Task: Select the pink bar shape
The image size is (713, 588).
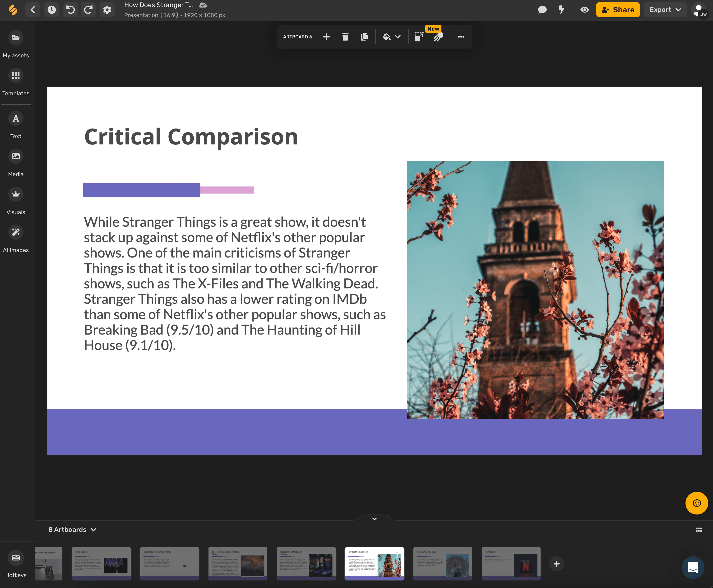Action: 227,190
